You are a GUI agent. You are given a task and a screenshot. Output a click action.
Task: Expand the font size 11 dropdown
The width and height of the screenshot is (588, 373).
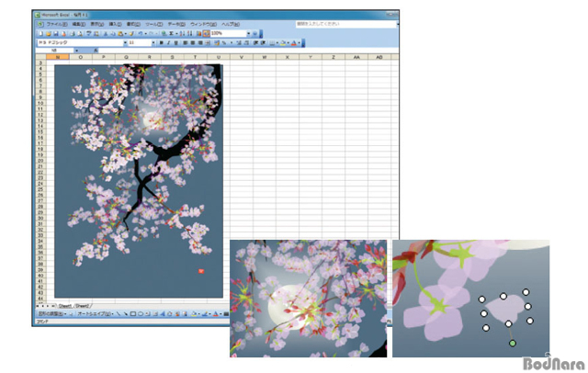click(153, 43)
